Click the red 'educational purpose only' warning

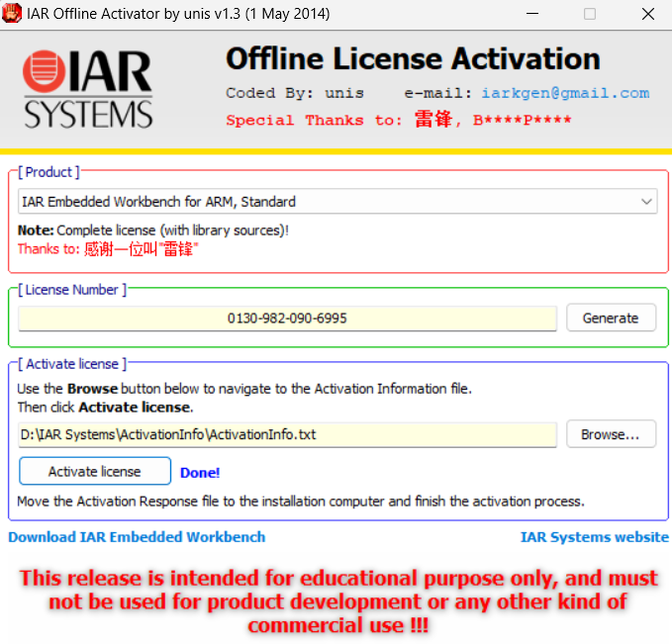pyautogui.click(x=338, y=601)
